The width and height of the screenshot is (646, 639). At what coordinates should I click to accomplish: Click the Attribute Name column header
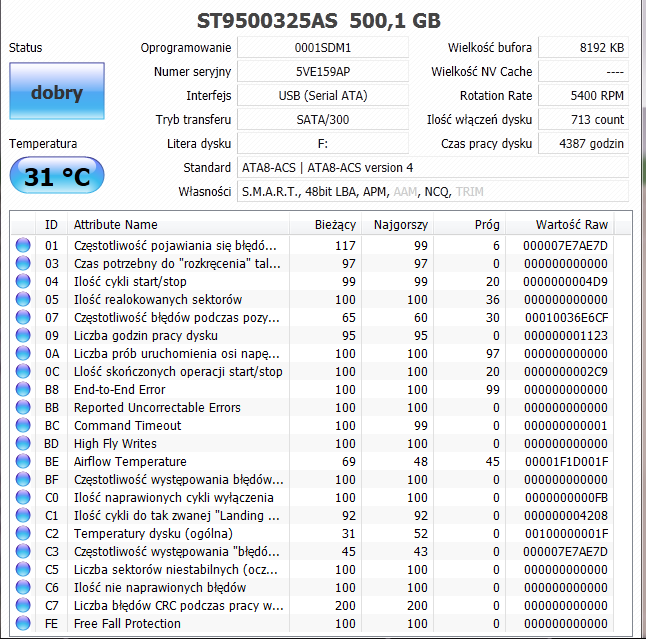coord(178,225)
